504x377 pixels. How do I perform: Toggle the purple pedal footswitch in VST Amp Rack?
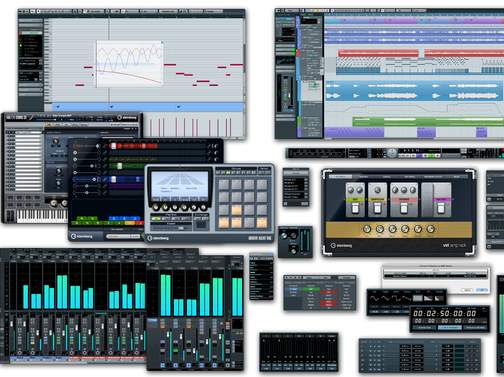(x=441, y=209)
